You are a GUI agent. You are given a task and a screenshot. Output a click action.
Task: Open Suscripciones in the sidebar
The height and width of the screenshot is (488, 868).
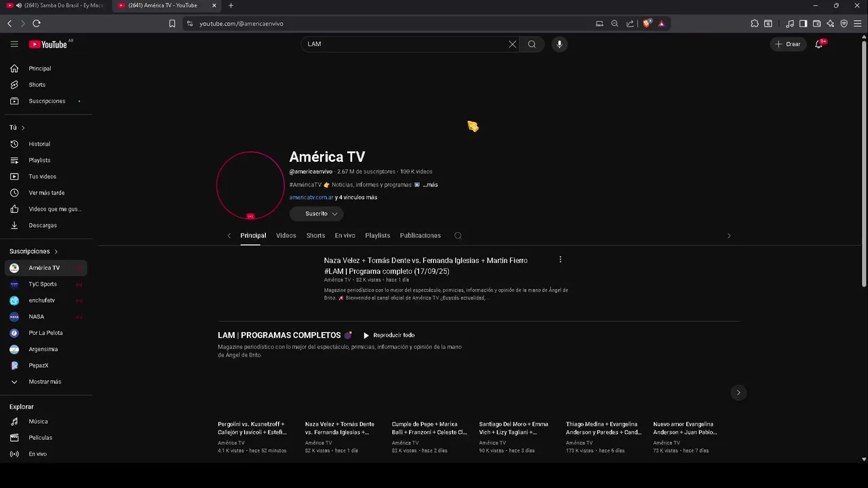pyautogui.click(x=46, y=101)
